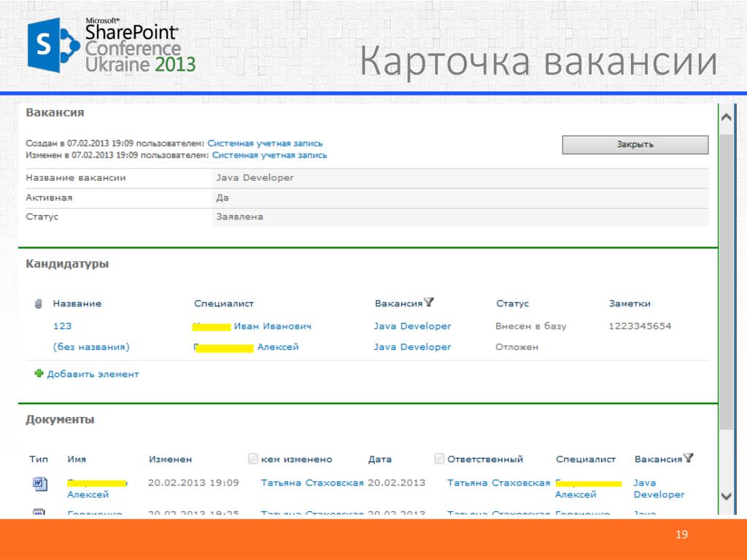Click the filter funnel beside Вакансия in Документы
The width and height of the screenshot is (747, 560).
point(688,458)
